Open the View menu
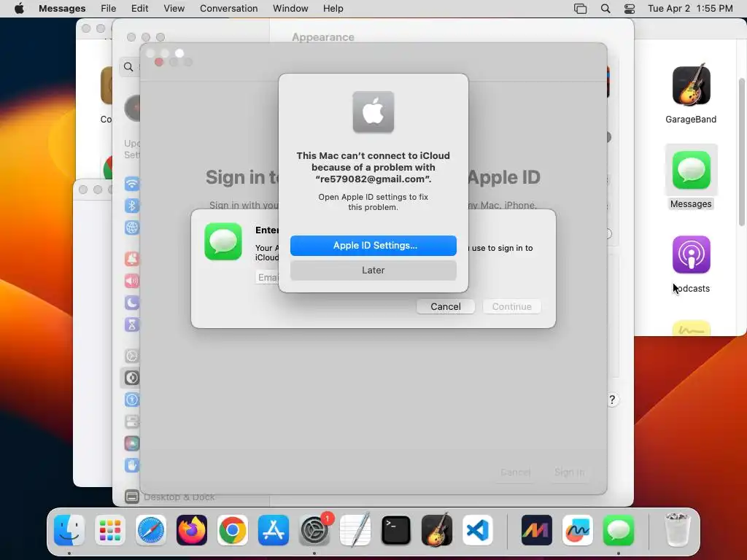747x560 pixels. pyautogui.click(x=174, y=9)
